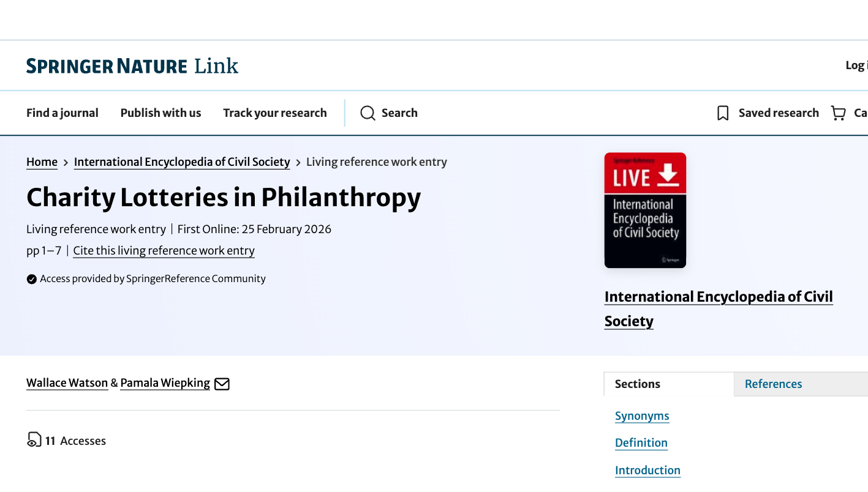Click the email envelope icon beside Pamala Wiepking
Viewport: 868px width, 492px height.
pyautogui.click(x=222, y=384)
